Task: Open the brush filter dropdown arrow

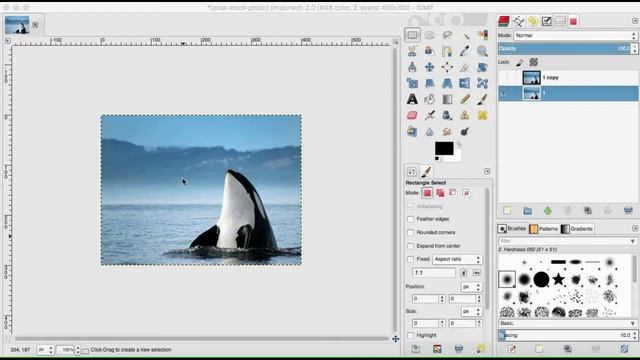Action: [x=633, y=241]
